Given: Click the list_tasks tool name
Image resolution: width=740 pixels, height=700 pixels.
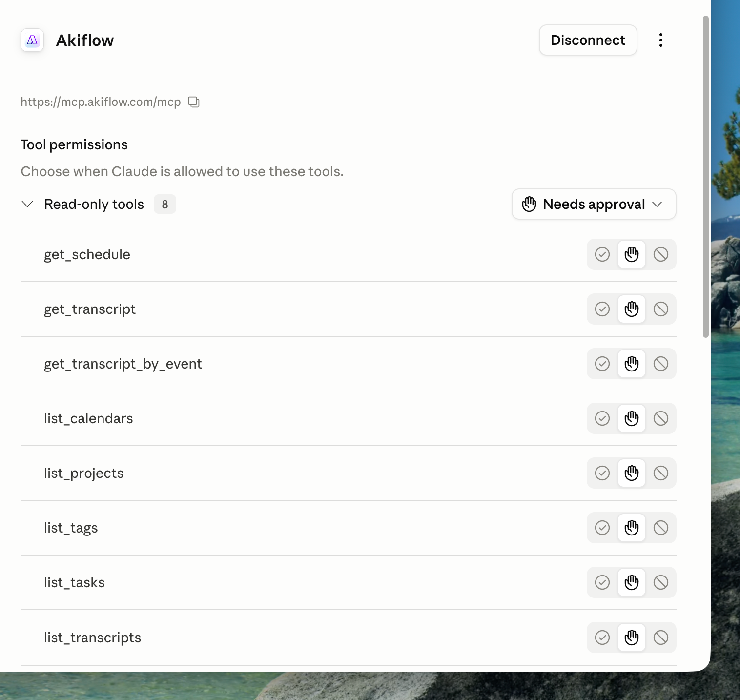Looking at the screenshot, I should coord(74,582).
